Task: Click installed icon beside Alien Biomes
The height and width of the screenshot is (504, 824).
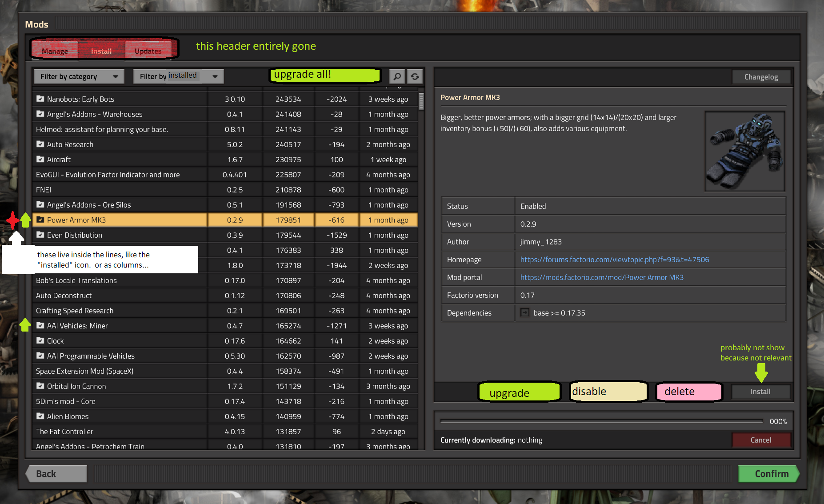Action: click(x=40, y=416)
